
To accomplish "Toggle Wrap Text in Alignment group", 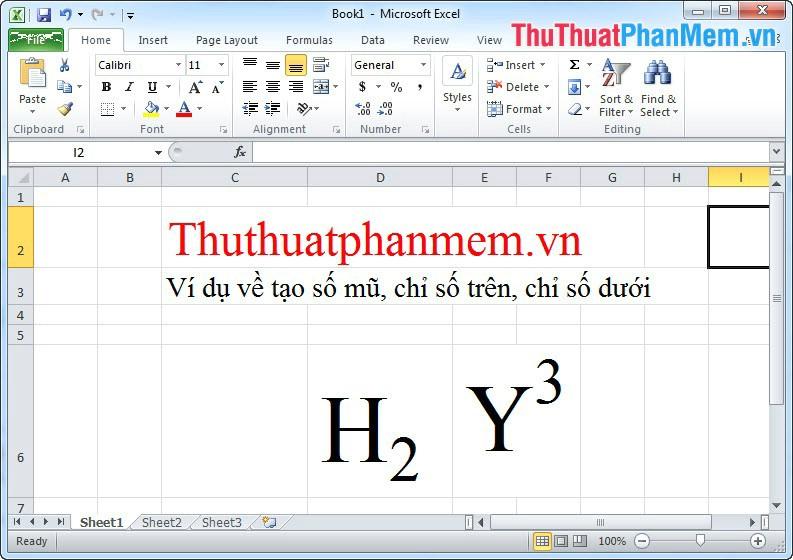I will coord(320,65).
